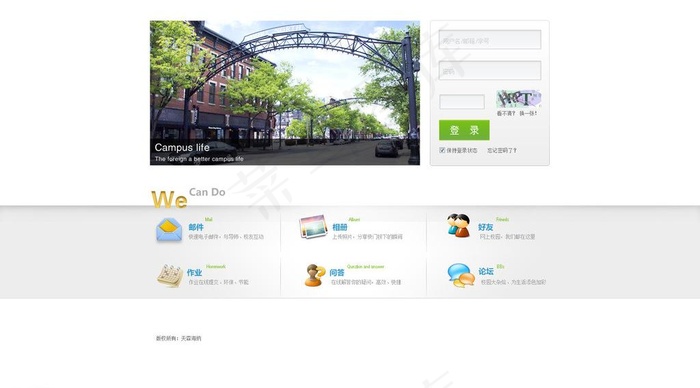Viewport: 700px width, 388px height.
Task: Click the forgot password link
Action: pyautogui.click(x=502, y=150)
